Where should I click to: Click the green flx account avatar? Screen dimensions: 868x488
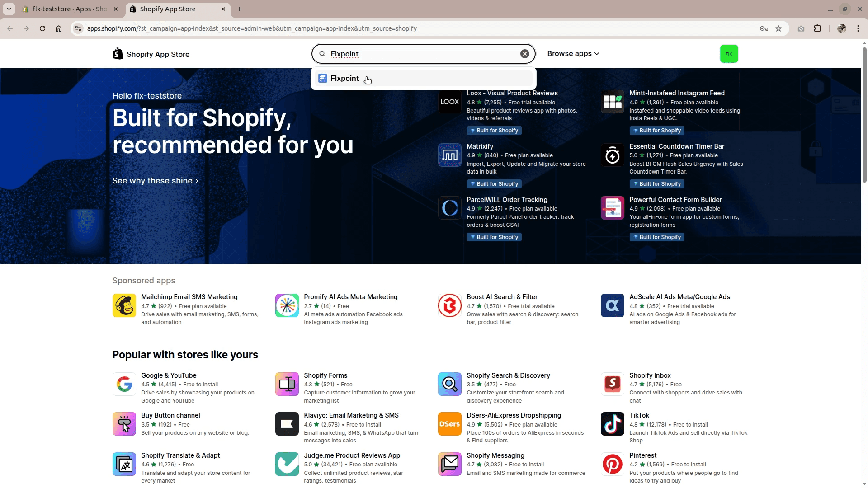coord(729,54)
